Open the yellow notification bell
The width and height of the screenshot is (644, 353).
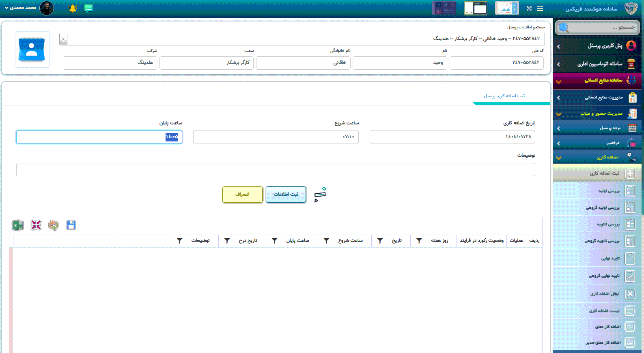tap(73, 9)
